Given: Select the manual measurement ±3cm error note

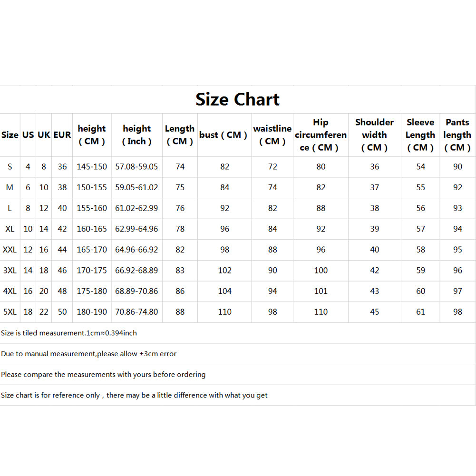Looking at the screenshot, I should pos(88,354).
